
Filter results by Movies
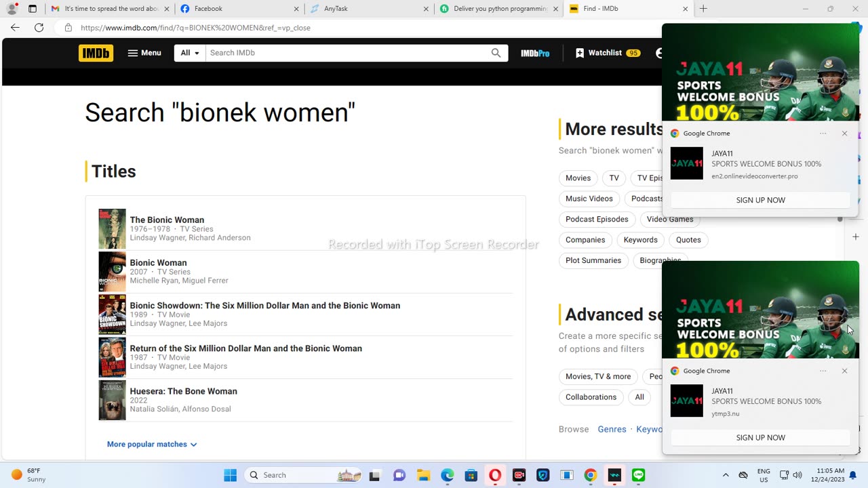pyautogui.click(x=578, y=178)
